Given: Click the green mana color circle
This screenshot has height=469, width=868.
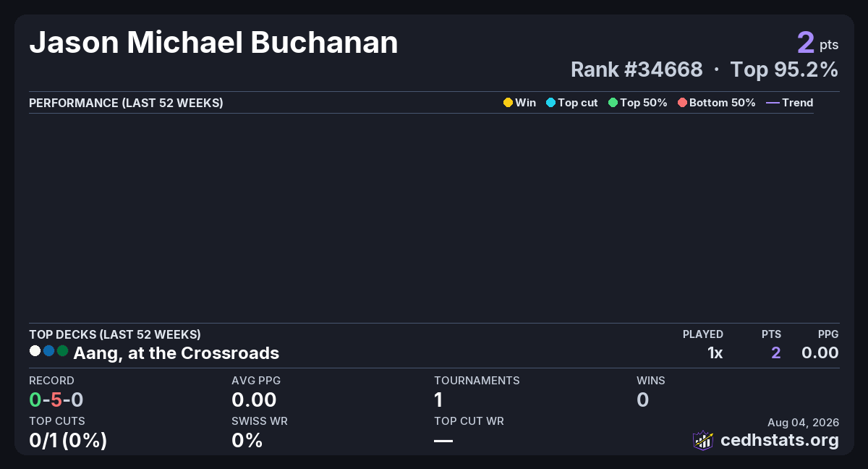Looking at the screenshot, I should [62, 351].
